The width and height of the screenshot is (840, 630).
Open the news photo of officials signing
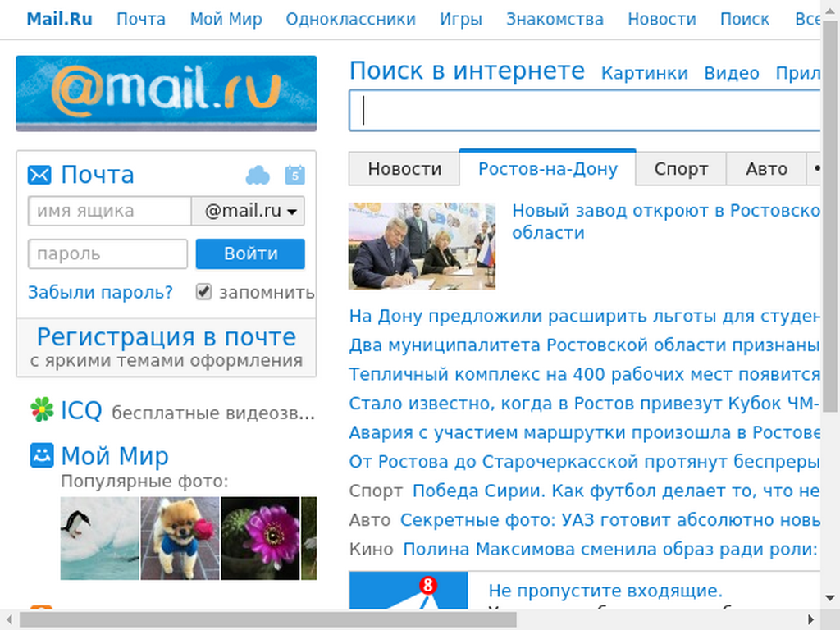pos(422,246)
